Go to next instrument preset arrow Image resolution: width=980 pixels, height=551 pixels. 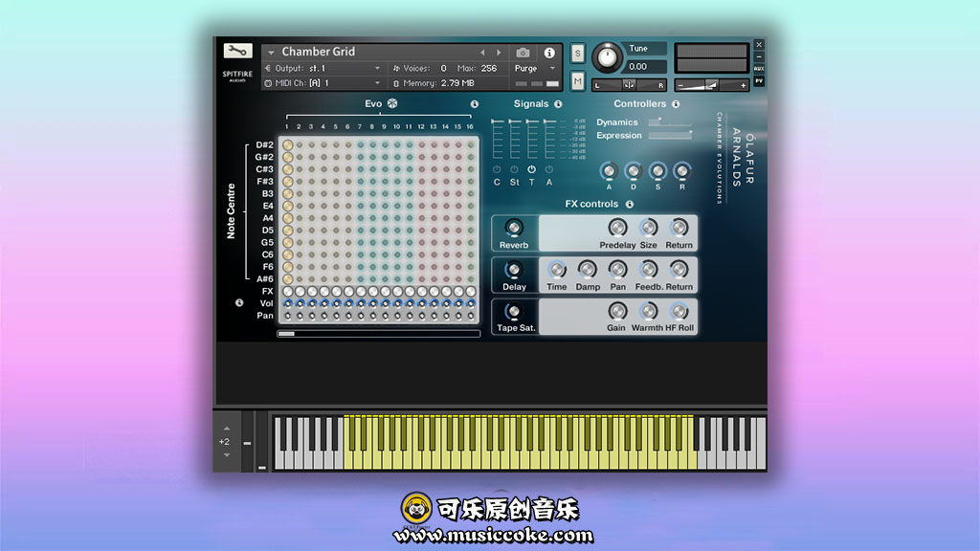(499, 53)
